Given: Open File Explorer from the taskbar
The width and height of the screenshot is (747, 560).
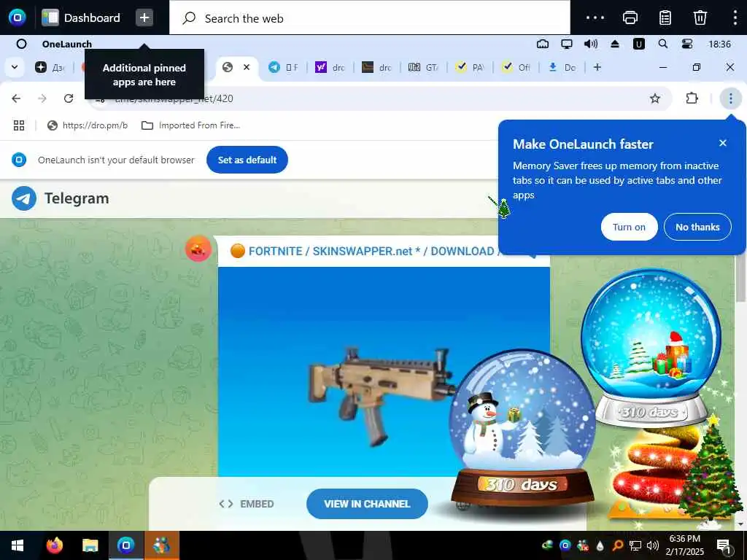Looking at the screenshot, I should pos(90,545).
